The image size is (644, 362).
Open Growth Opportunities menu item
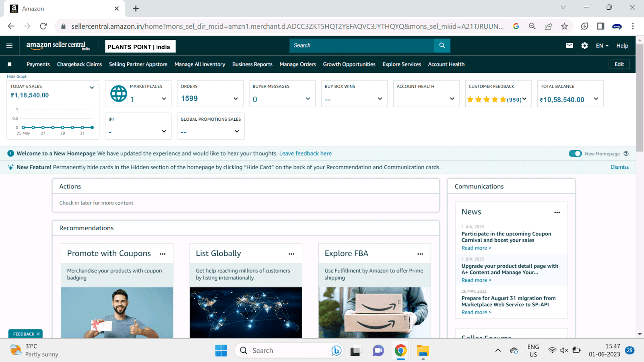tap(349, 64)
